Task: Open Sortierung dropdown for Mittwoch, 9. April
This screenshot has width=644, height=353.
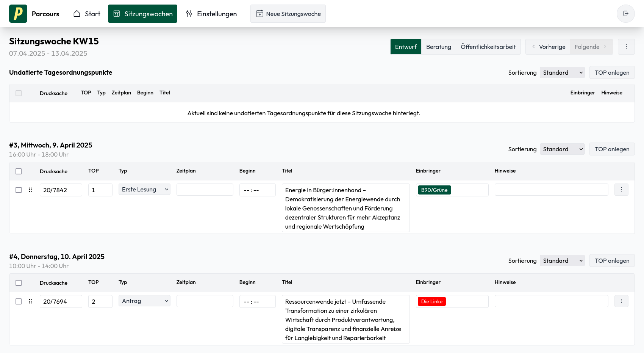Action: click(562, 149)
